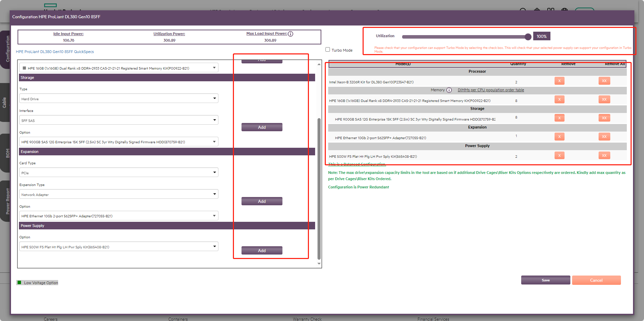Click the 100% utilization value box
Image resolution: width=644 pixels, height=321 pixels.
tap(542, 36)
